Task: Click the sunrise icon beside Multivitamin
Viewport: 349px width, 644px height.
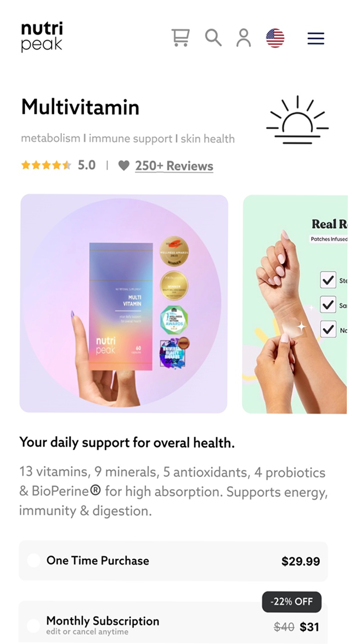Action: click(x=297, y=120)
